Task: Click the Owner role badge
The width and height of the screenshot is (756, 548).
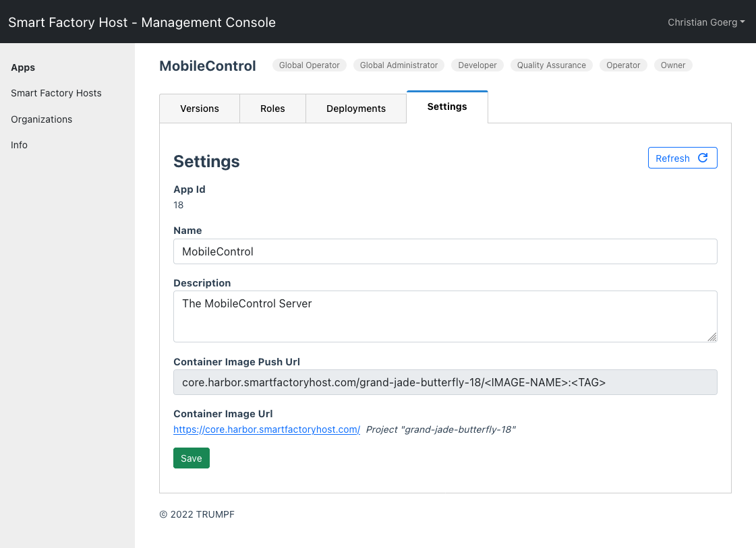Action: (x=672, y=65)
